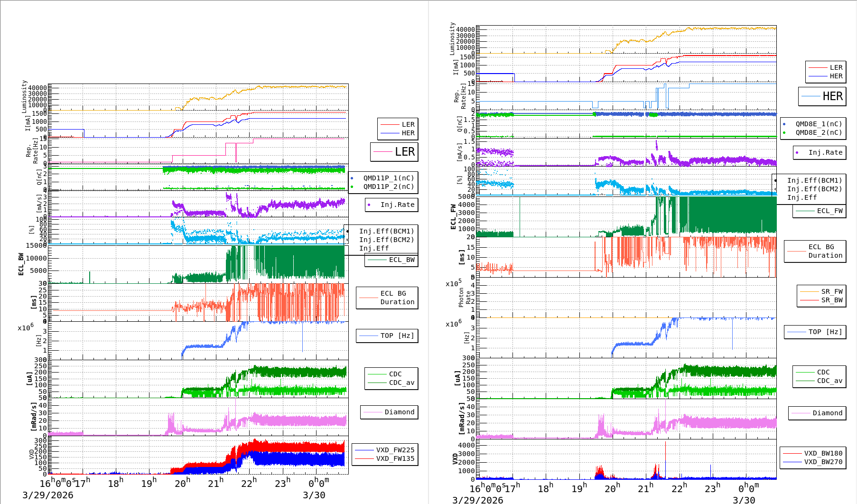Image resolution: width=857 pixels, height=504 pixels.
Task: Click the 3/30 date label under right plot
Action: pyautogui.click(x=744, y=500)
